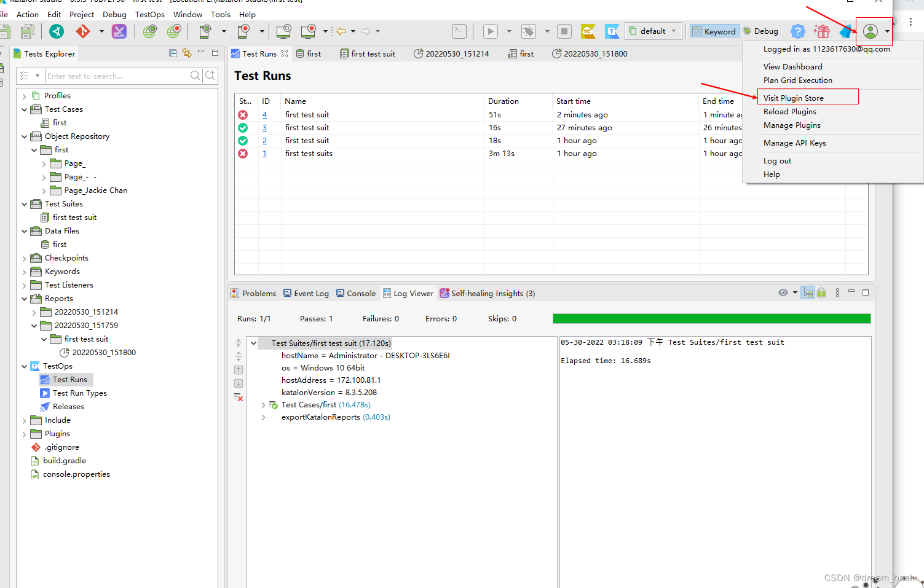924x588 pixels.
Task: Open test run ID 4 link
Action: tap(264, 115)
